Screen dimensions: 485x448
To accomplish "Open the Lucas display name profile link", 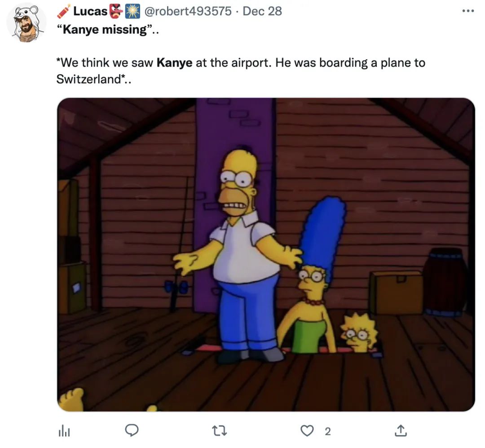I will 90,11.
